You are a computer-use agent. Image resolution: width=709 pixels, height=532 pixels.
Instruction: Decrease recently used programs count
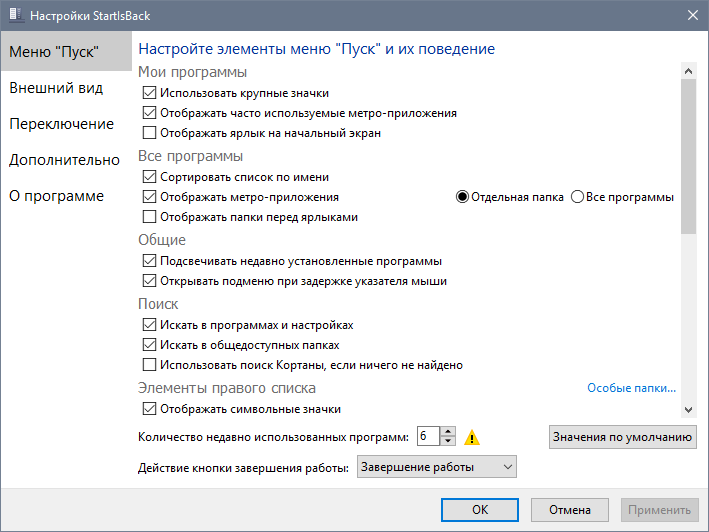pos(448,442)
